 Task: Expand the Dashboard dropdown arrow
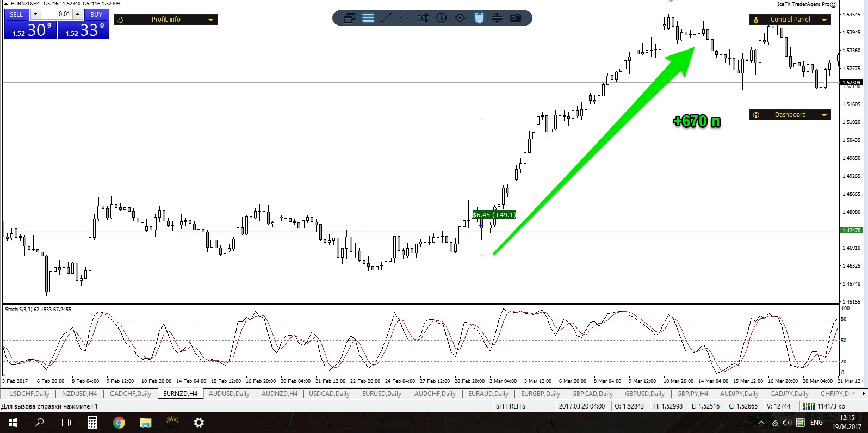coord(824,115)
